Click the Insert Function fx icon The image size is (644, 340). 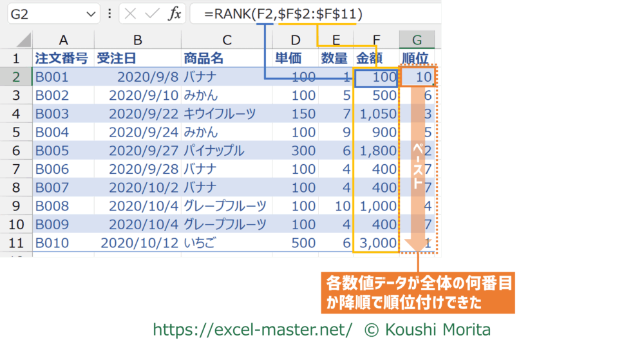tap(174, 14)
